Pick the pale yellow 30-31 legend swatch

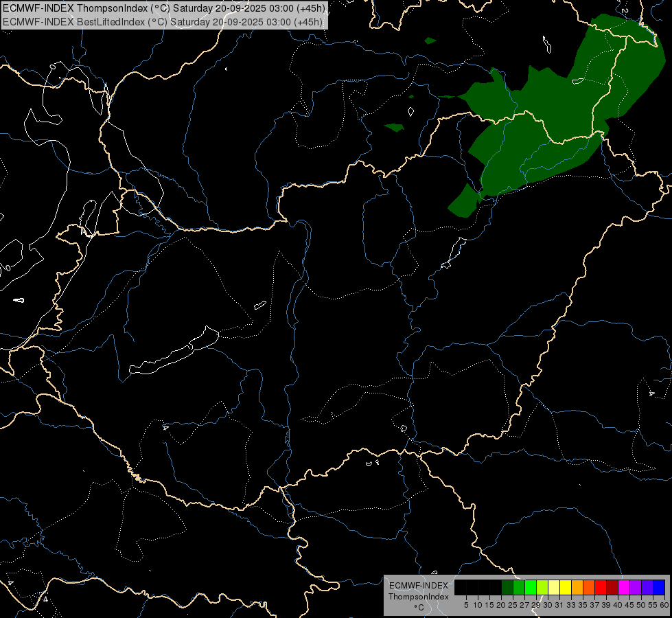[554, 587]
